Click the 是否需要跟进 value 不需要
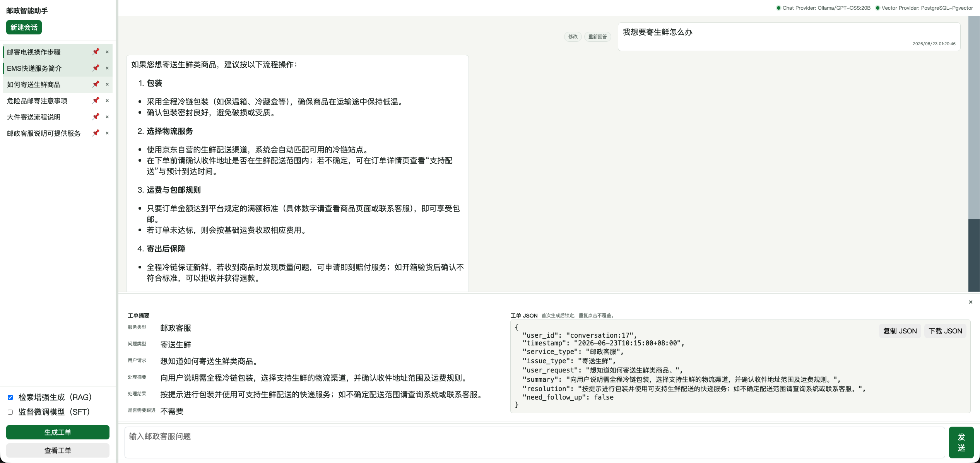The height and width of the screenshot is (463, 980). (172, 411)
